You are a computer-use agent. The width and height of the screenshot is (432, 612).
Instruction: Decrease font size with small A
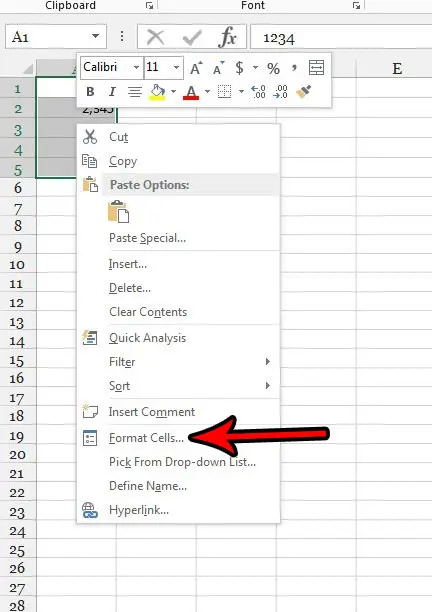click(x=219, y=68)
